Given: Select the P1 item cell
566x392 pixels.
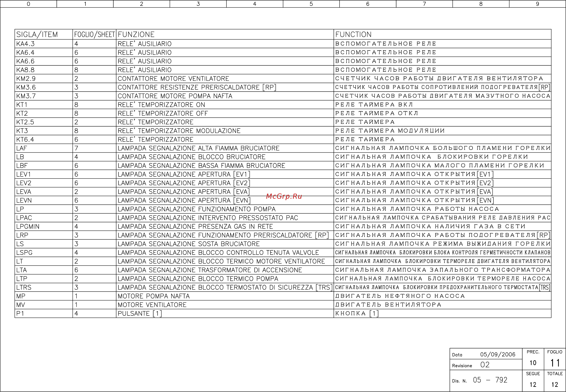Looking at the screenshot, I should [x=44, y=314].
